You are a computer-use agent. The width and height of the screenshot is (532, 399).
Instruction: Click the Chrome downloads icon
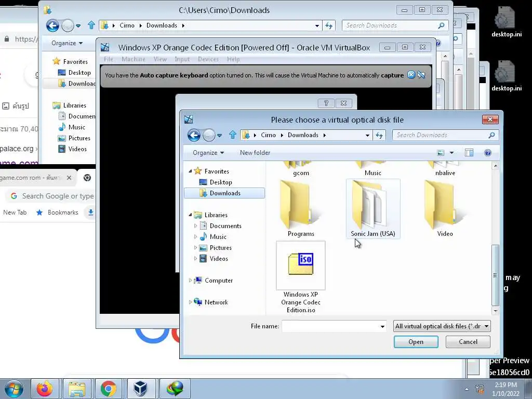[90, 212]
